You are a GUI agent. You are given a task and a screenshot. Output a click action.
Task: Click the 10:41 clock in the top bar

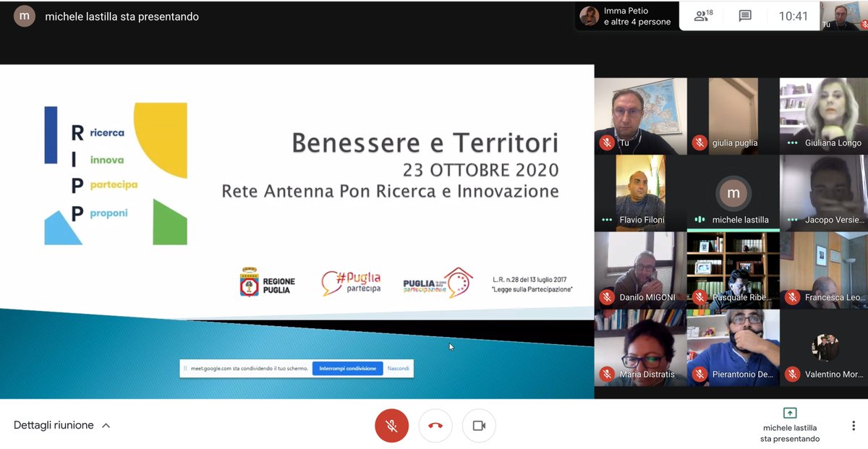pyautogui.click(x=793, y=15)
